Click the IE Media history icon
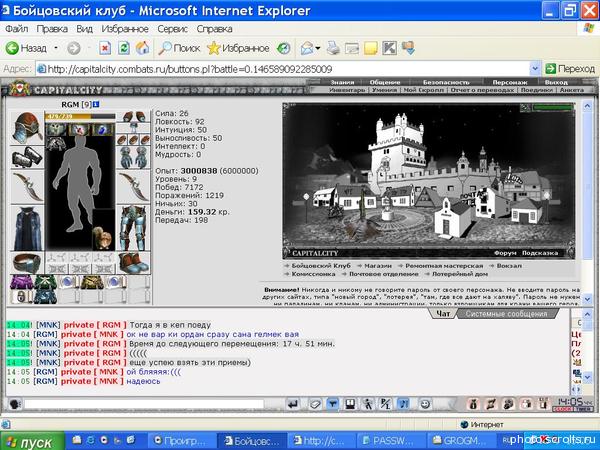Screen dimensions: 600x450 (x=284, y=48)
